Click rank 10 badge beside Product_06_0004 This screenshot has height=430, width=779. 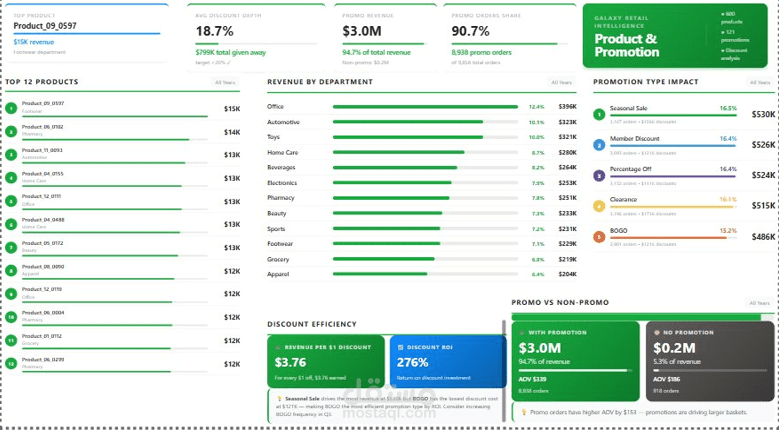(11, 317)
